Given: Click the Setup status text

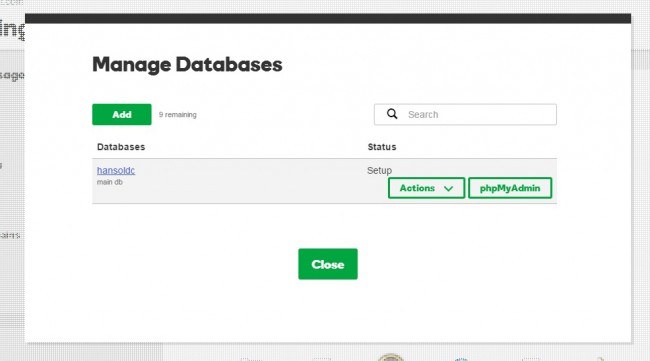Looking at the screenshot, I should 379,170.
